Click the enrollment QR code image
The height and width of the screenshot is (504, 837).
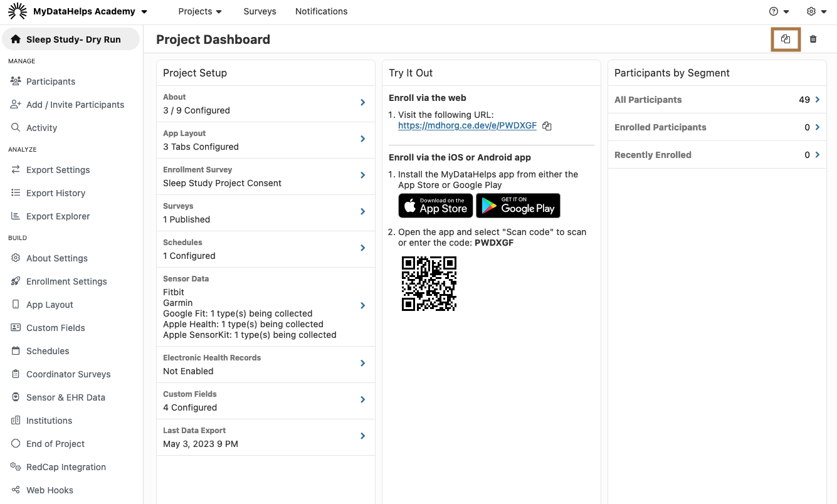point(429,283)
